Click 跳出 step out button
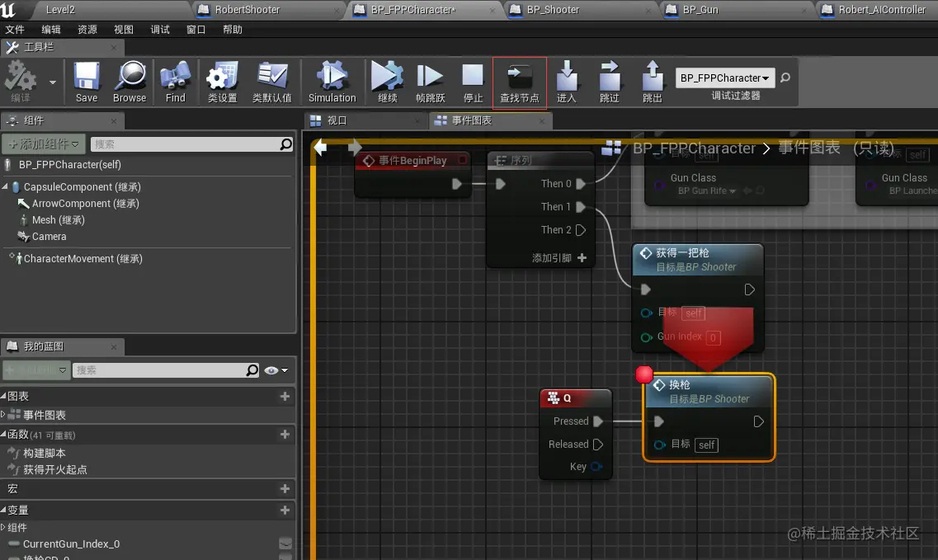Screen dimensions: 938x560 pos(652,82)
